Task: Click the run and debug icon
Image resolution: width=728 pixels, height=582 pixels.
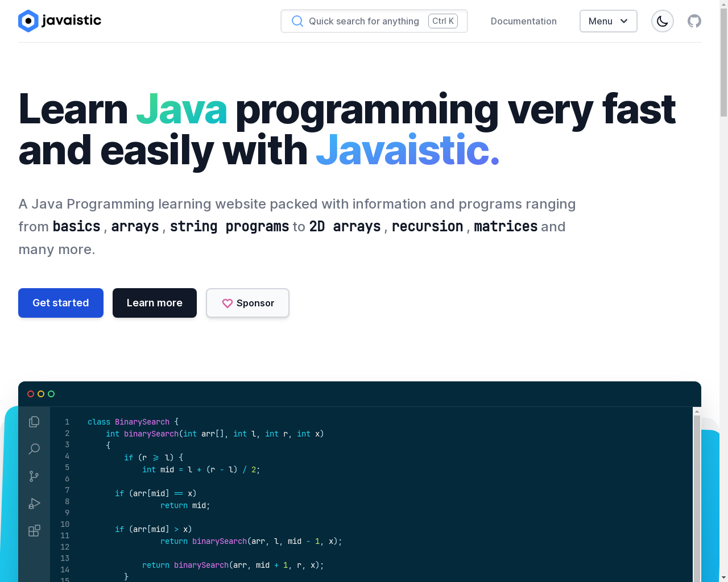Action: [34, 504]
